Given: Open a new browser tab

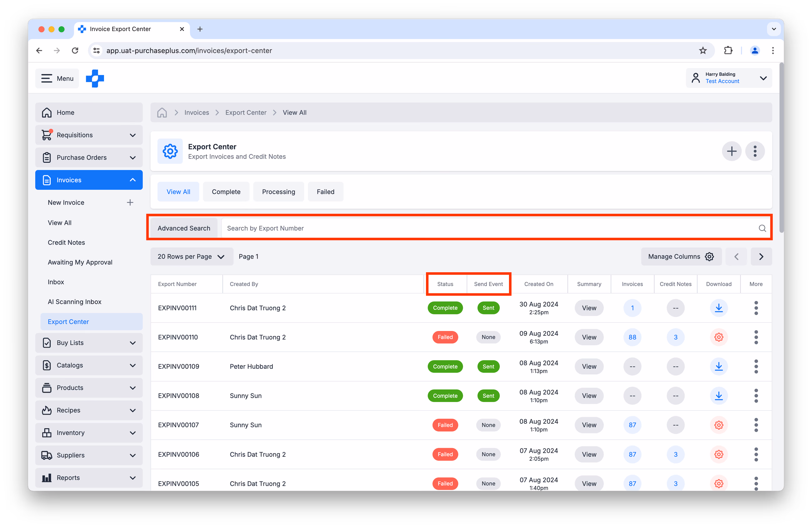Looking at the screenshot, I should pos(200,29).
